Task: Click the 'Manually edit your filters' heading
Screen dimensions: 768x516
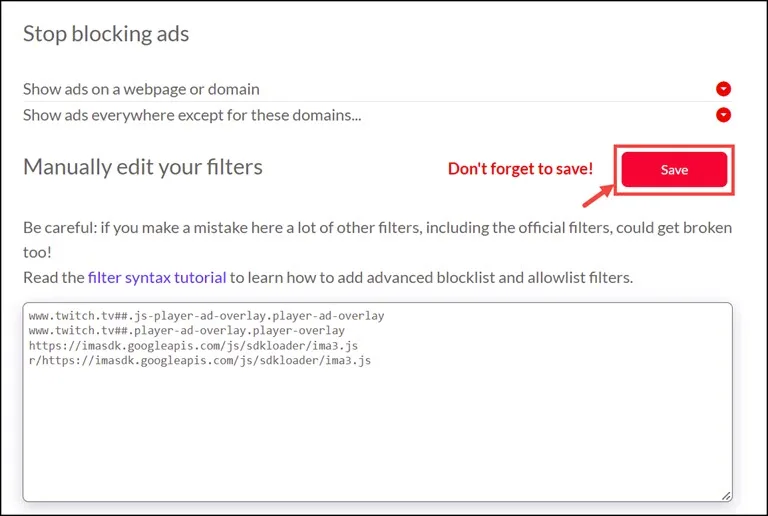Action: [x=143, y=167]
